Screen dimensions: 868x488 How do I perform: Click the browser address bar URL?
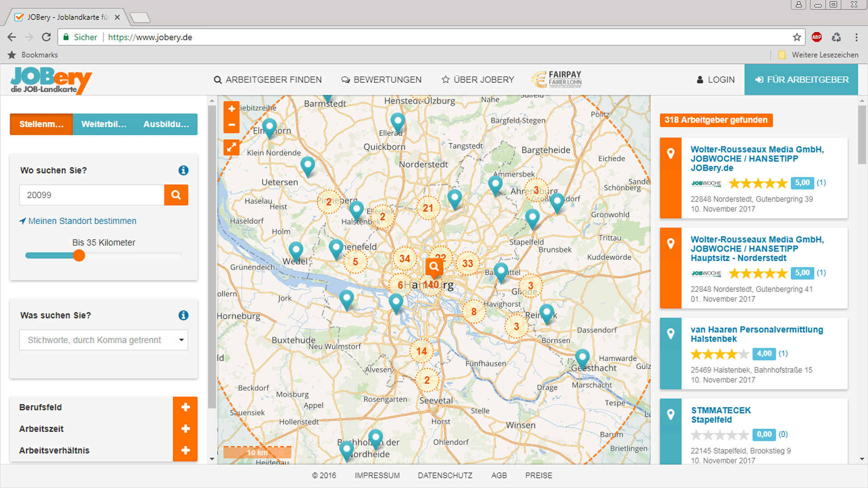click(150, 37)
